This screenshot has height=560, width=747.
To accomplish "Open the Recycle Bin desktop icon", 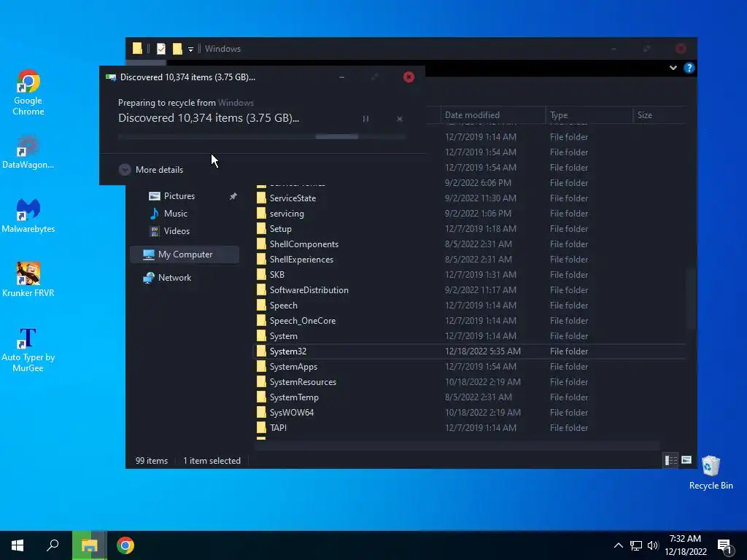I will (x=711, y=472).
